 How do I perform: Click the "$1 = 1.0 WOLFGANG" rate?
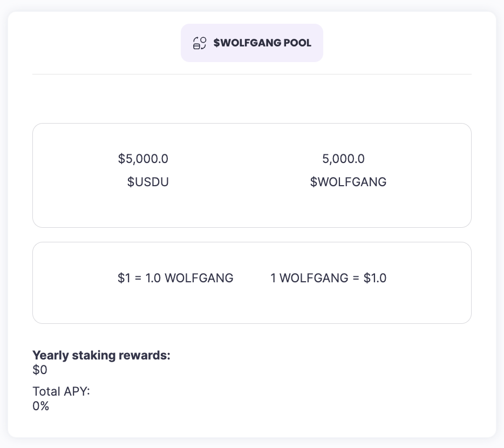pos(175,278)
